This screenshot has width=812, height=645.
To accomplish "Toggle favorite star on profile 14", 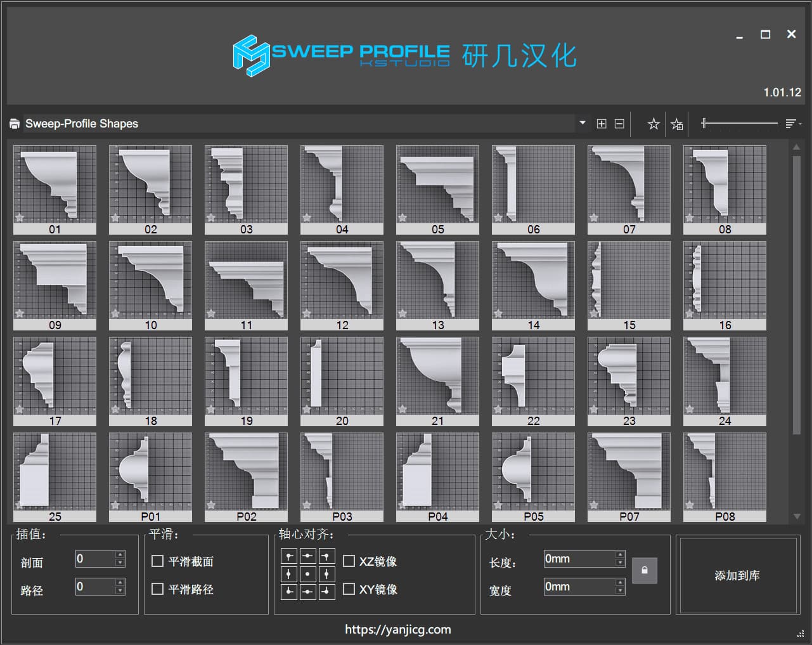I will tap(498, 313).
